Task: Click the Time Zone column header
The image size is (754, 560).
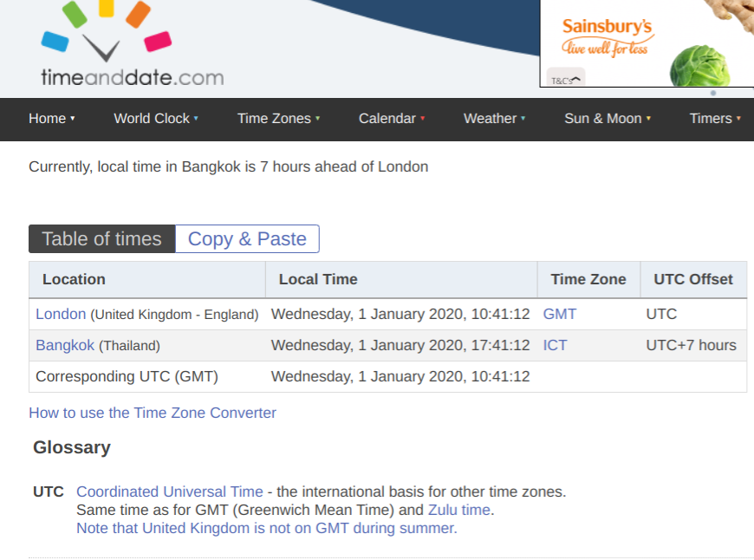Action: point(588,279)
